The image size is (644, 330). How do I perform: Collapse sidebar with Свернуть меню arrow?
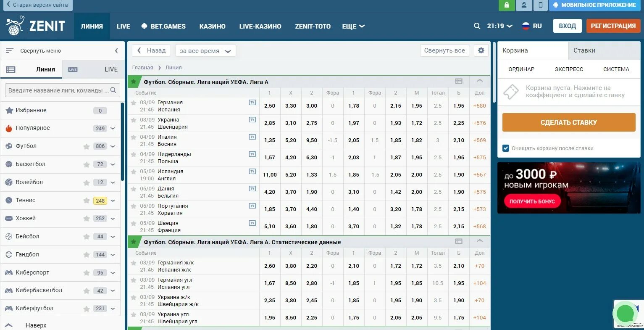(x=116, y=51)
